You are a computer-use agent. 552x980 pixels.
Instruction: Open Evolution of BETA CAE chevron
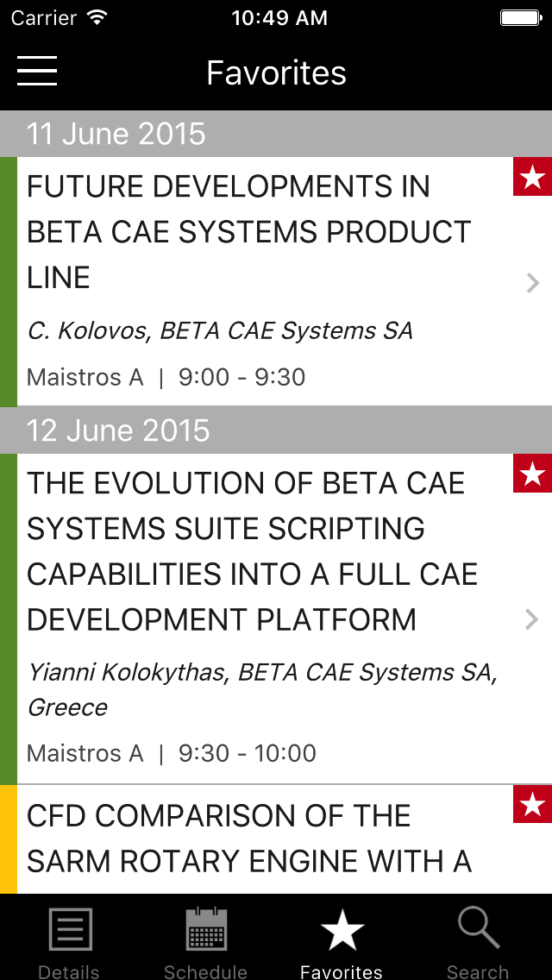pyautogui.click(x=533, y=619)
